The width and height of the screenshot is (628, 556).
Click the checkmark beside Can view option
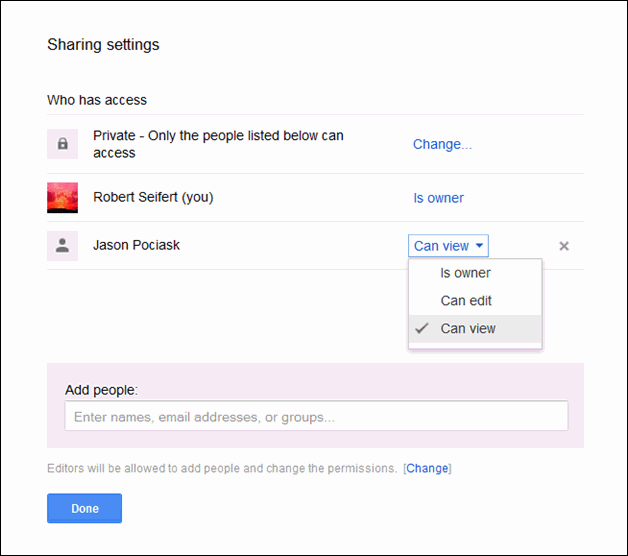(422, 328)
